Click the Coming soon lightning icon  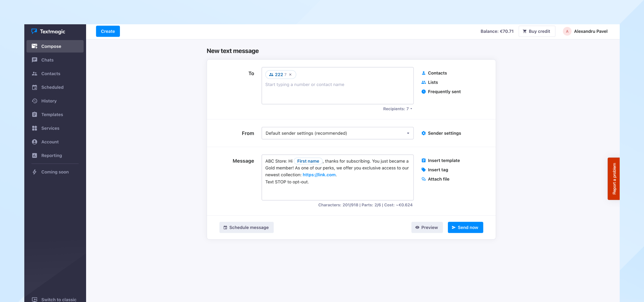pos(34,172)
